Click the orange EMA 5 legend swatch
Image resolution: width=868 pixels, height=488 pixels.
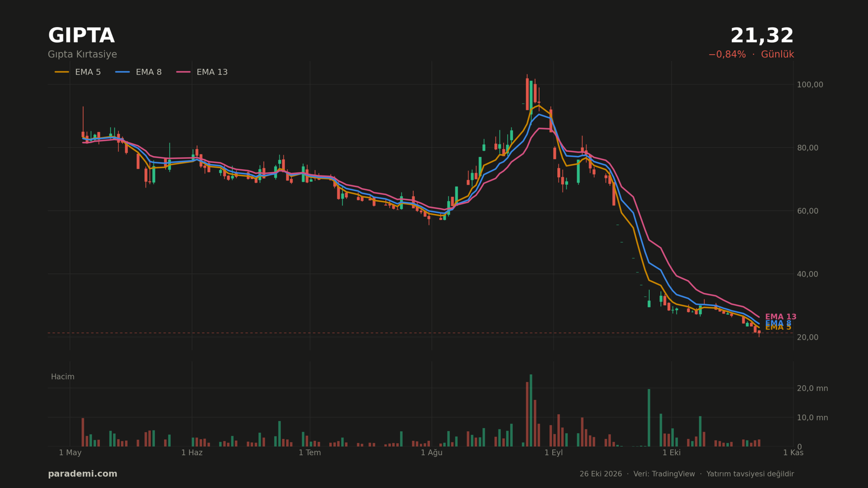pyautogui.click(x=62, y=72)
